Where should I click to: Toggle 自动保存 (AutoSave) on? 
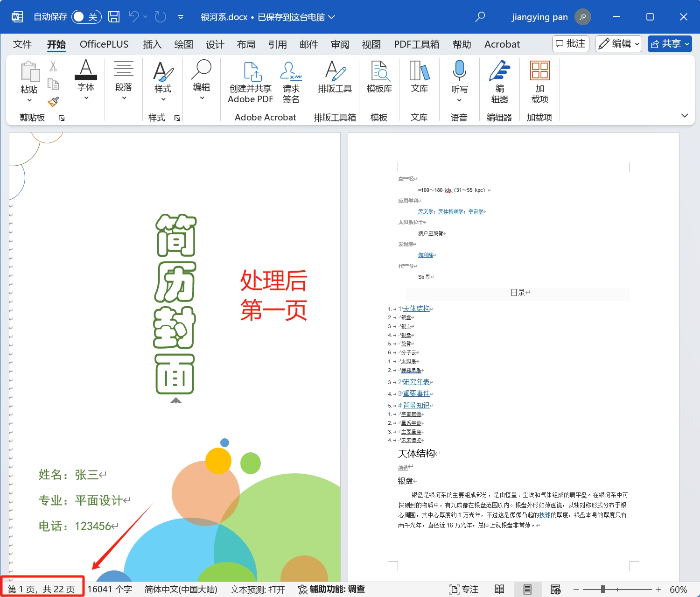pos(86,16)
